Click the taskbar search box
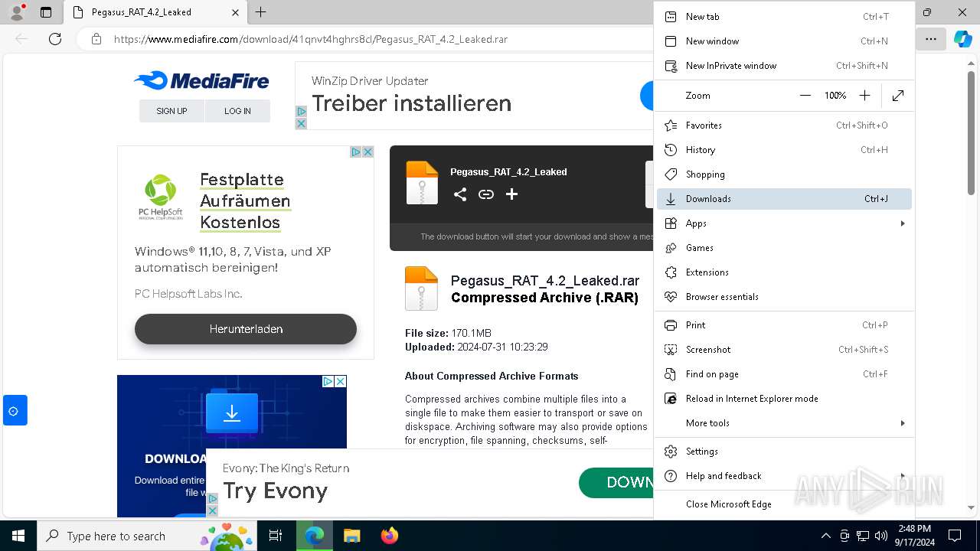980x551 pixels. [148, 536]
